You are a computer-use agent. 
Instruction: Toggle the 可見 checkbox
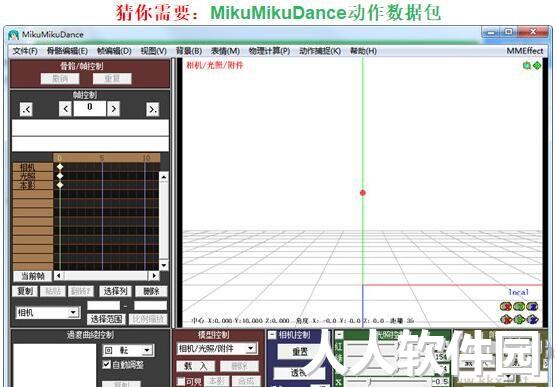180,381
